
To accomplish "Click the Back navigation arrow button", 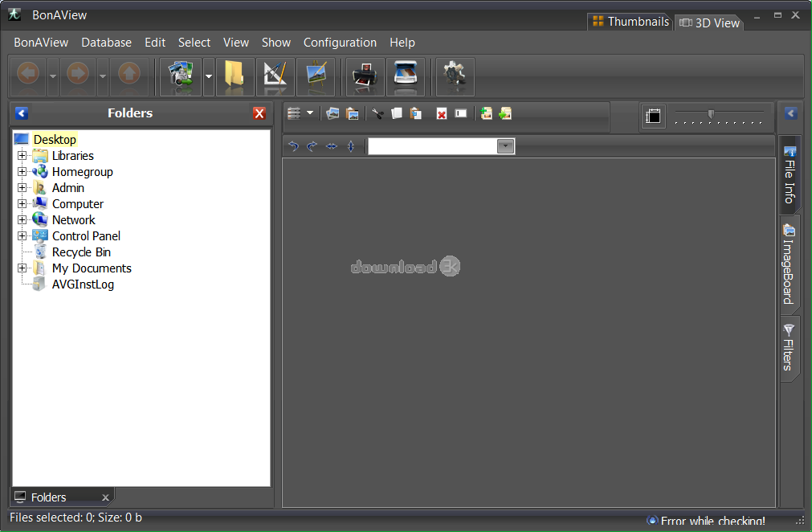I will pos(28,76).
